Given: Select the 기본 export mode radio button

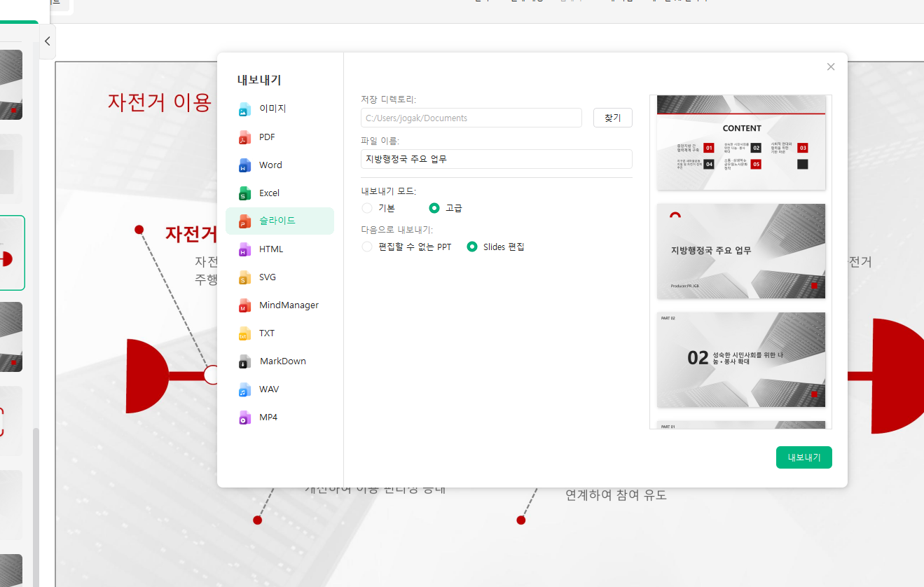Looking at the screenshot, I should pos(367,208).
